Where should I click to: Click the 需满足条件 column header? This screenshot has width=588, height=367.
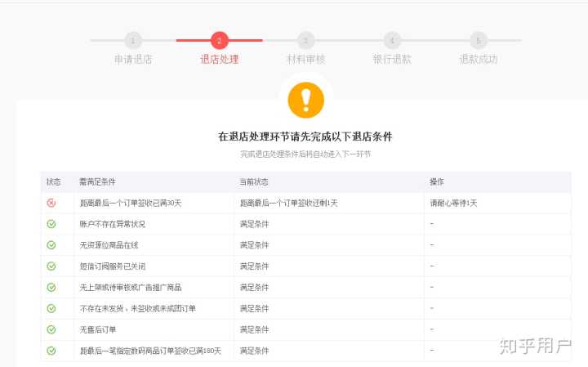(97, 181)
